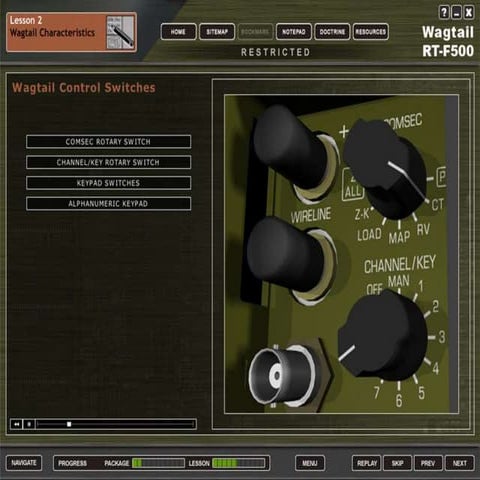The image size is (480, 480).
Task: Click the LESSON progress bar
Action: point(239,463)
